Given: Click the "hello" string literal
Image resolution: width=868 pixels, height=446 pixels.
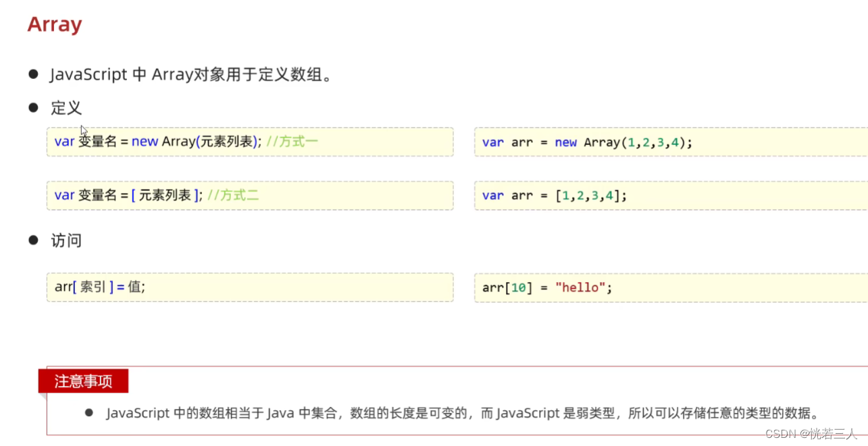Looking at the screenshot, I should tap(580, 287).
